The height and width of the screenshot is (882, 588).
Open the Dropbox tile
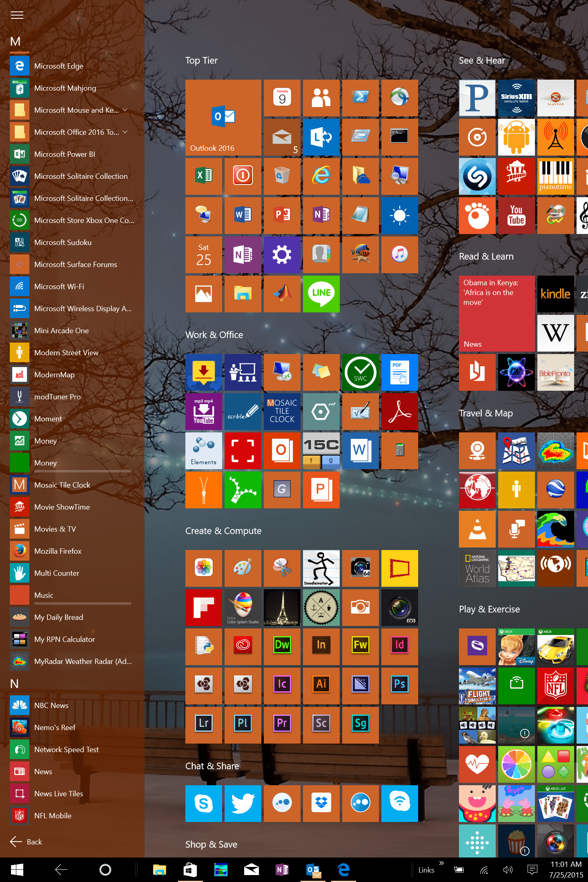click(321, 804)
